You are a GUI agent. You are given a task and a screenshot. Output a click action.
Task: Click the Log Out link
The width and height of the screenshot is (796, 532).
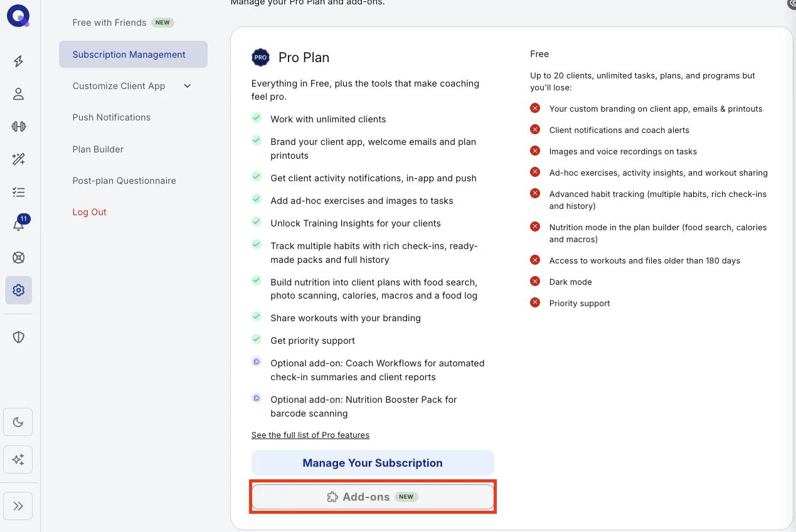pos(90,212)
